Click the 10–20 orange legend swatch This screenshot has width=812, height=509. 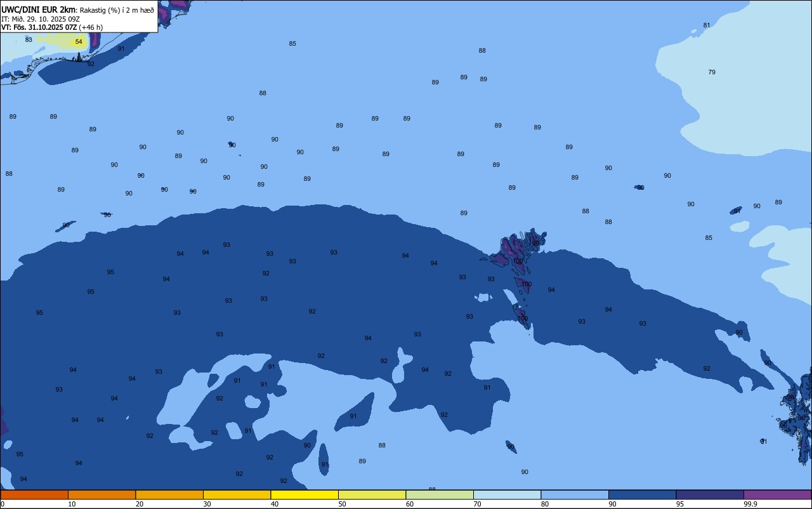[x=101, y=494]
